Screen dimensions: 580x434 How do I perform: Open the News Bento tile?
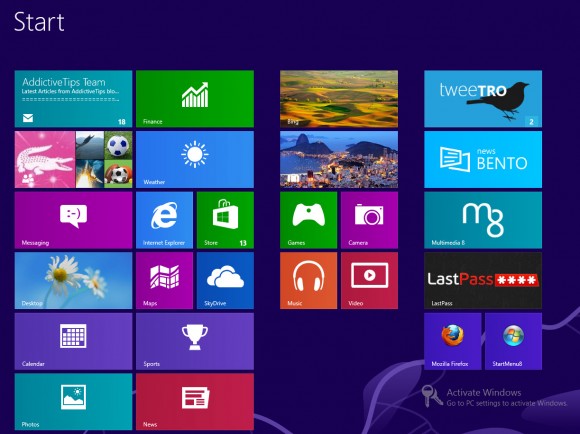[483, 159]
